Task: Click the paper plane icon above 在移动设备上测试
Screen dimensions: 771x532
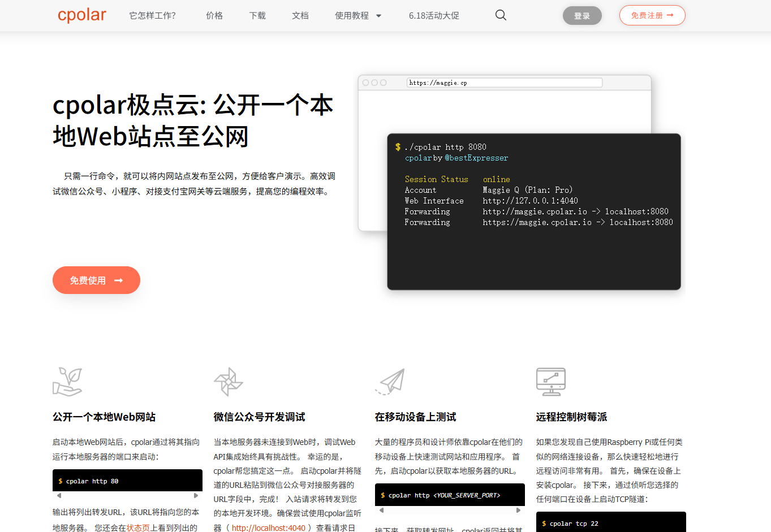Action: [390, 382]
